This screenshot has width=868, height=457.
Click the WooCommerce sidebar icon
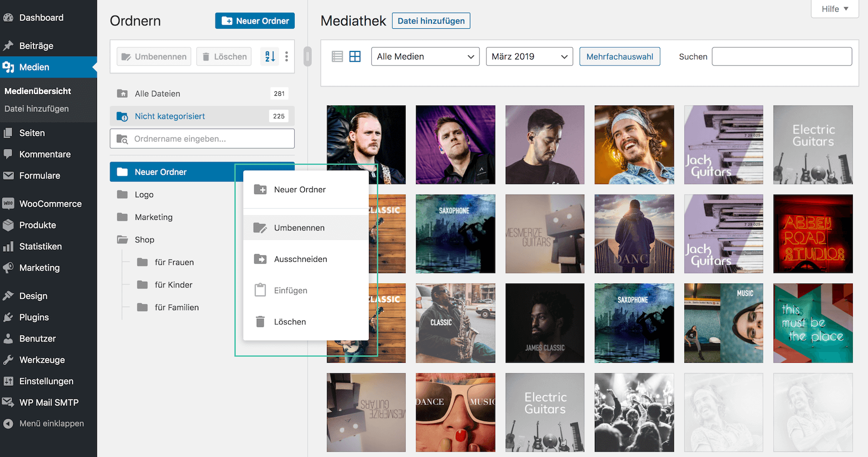[8, 204]
